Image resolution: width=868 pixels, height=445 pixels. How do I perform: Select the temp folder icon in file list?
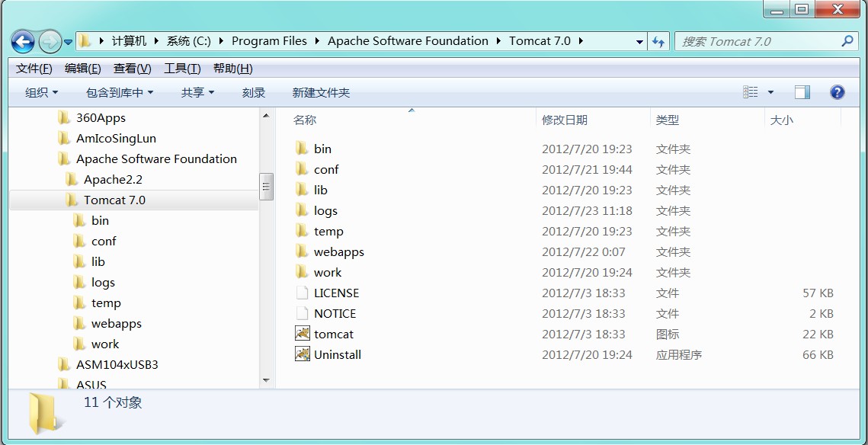tap(302, 231)
